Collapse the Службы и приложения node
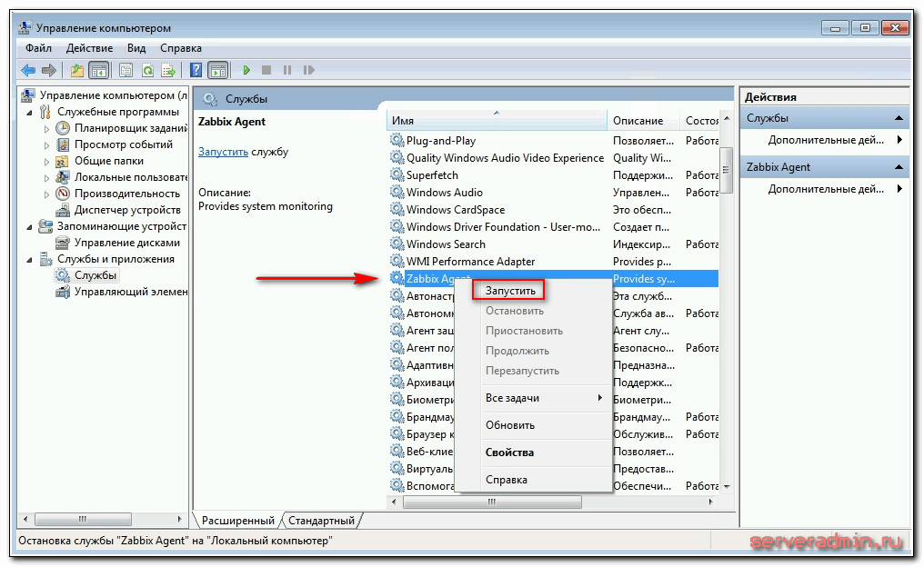The width and height of the screenshot is (924, 567). click(x=30, y=259)
